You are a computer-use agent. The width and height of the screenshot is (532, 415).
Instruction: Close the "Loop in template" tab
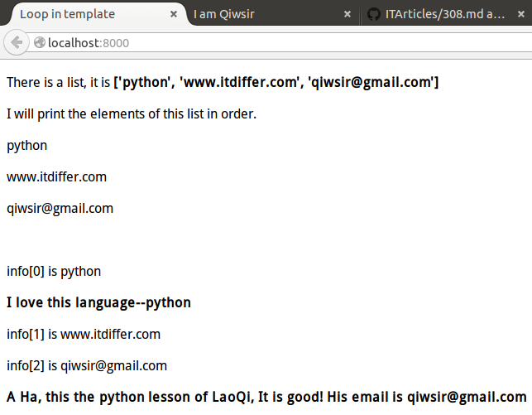[173, 14]
